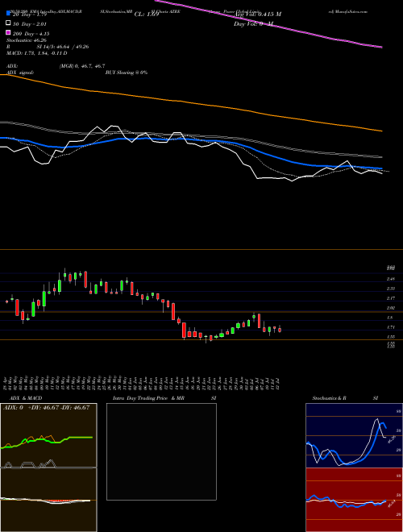Click the 'ADX signal:' label

coord(20,73)
